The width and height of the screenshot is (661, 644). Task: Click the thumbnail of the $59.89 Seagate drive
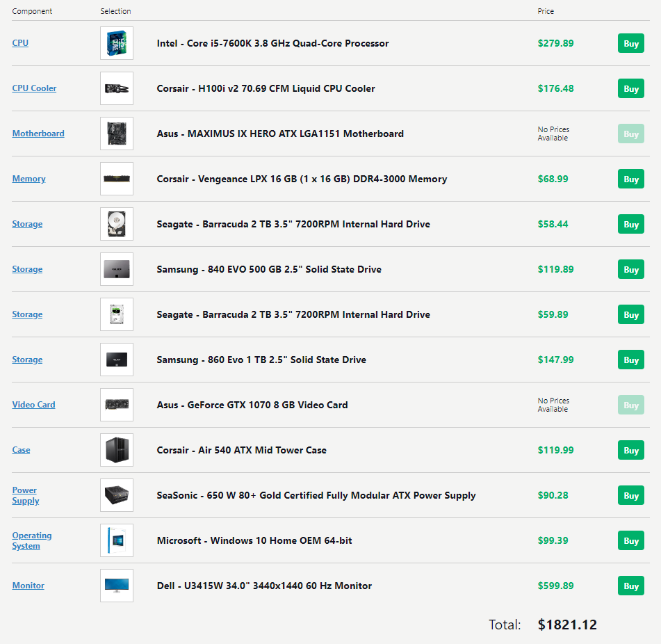pos(117,314)
